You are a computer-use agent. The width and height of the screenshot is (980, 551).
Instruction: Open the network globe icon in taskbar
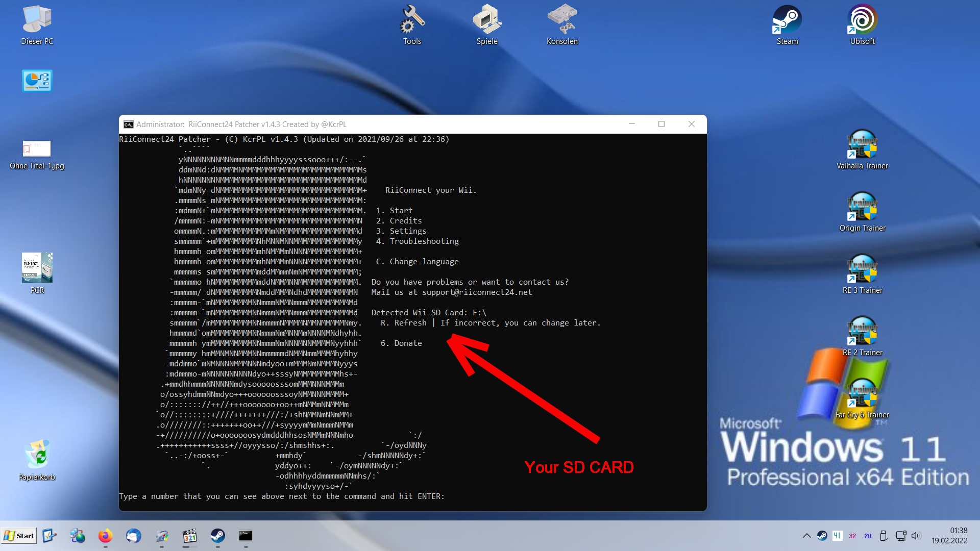coord(78,536)
